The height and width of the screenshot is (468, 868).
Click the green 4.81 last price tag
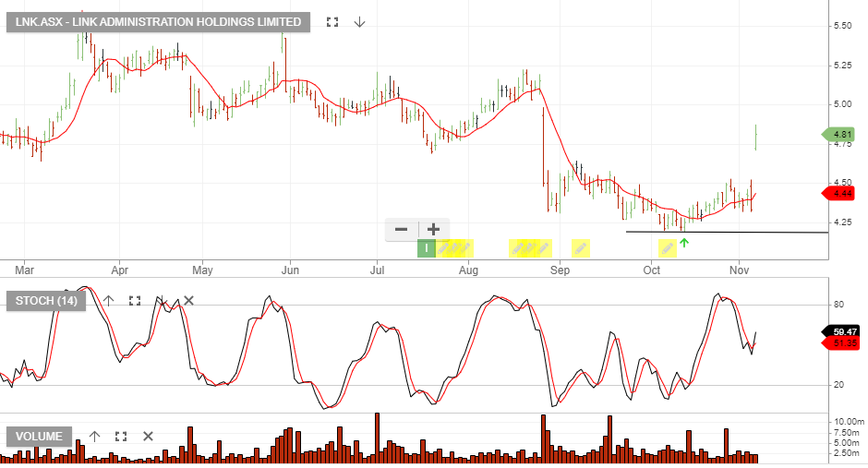838,135
